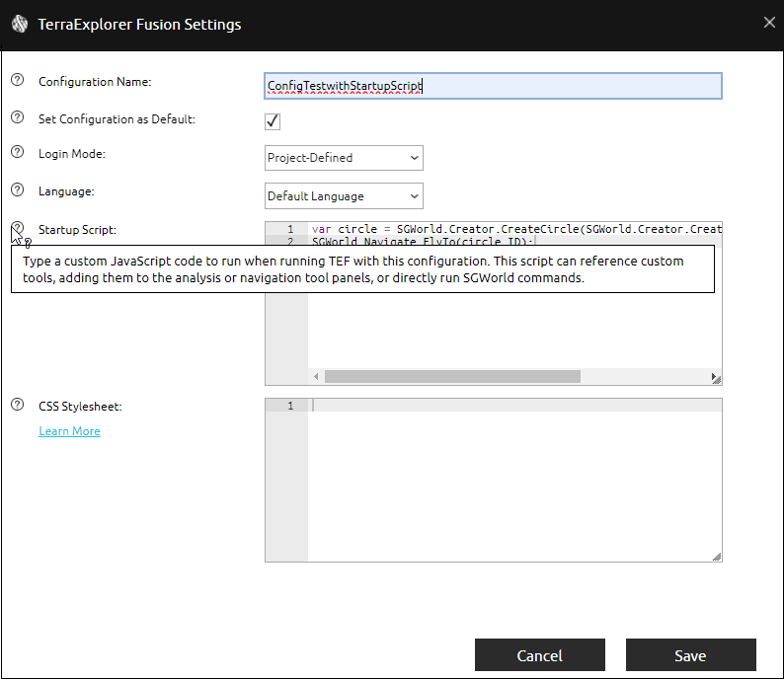Uncheck Set Configuration as Default checkbox
The width and height of the screenshot is (784, 679).
[x=273, y=121]
